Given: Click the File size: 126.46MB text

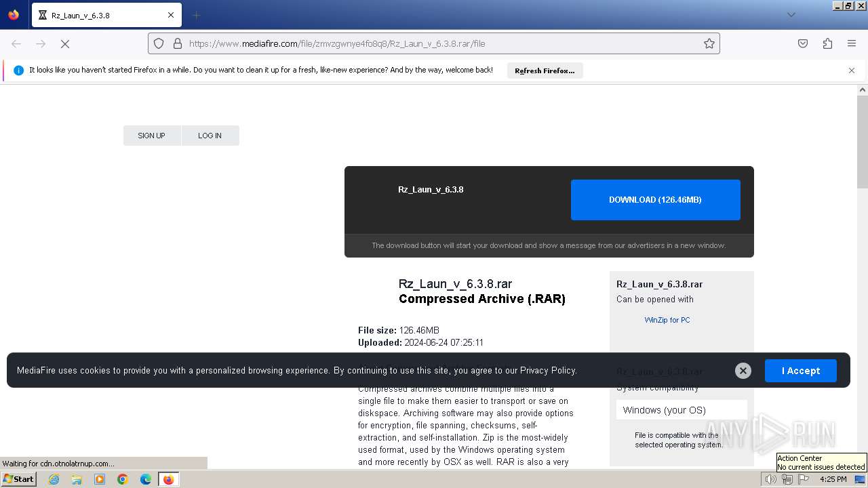Looking at the screenshot, I should pyautogui.click(x=399, y=331).
